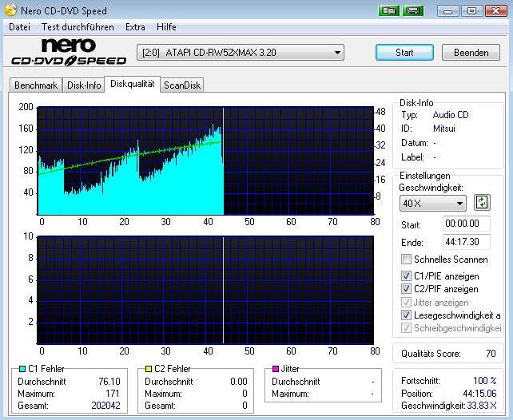Uncheck C1/PIE anzeigen
The height and width of the screenshot is (420, 513).
(x=408, y=276)
